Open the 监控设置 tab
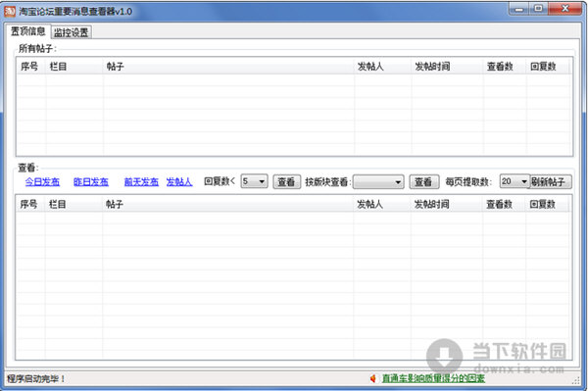 point(72,32)
